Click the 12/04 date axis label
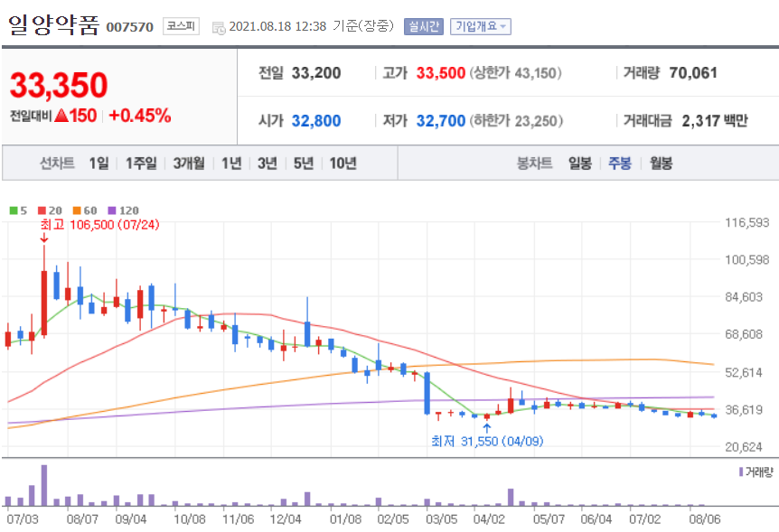Screen dimensions: 779x532 click(286, 519)
